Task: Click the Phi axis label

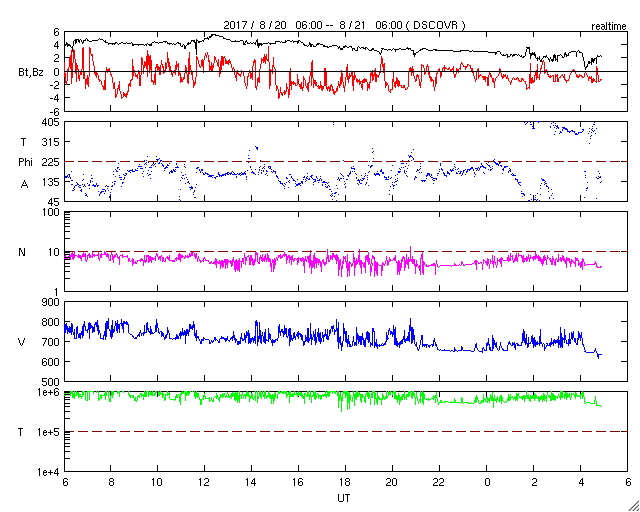Action: click(x=26, y=162)
